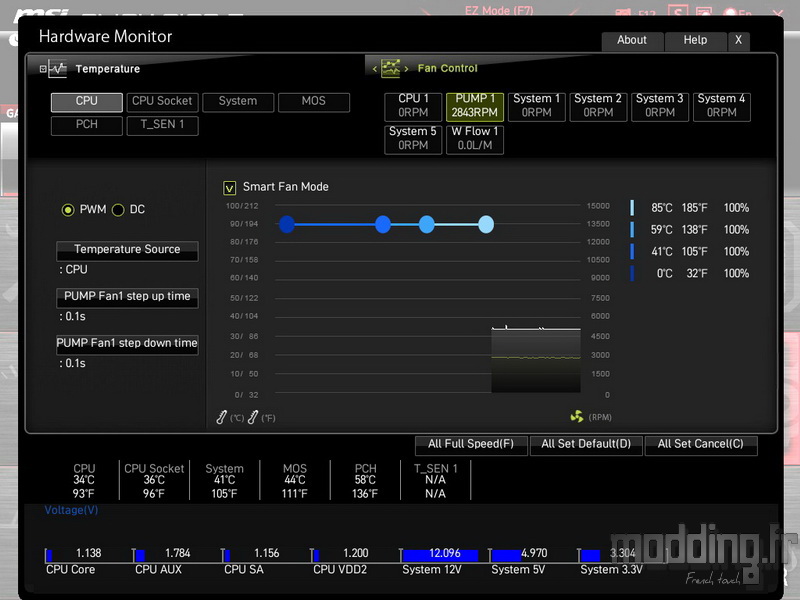Screen dimensions: 800x600
Task: Select the PWM radio button
Action: [x=67, y=210]
